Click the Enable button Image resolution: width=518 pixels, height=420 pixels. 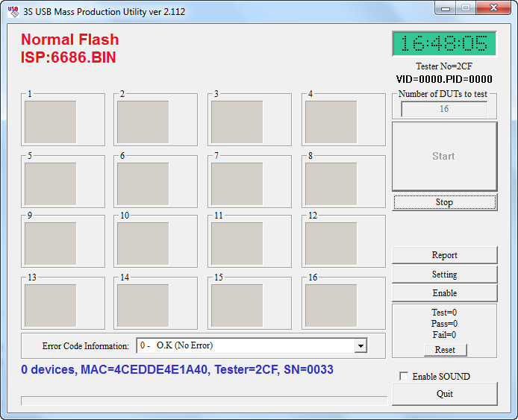[x=444, y=293]
